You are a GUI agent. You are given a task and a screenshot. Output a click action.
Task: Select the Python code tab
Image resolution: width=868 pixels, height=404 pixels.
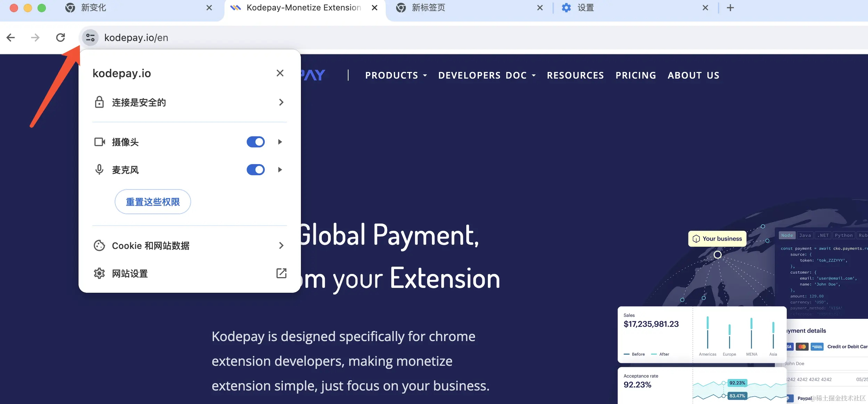[843, 235]
